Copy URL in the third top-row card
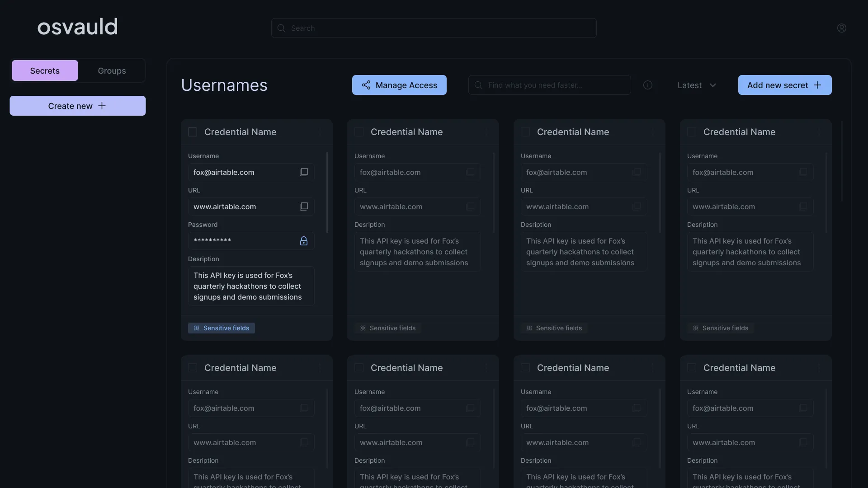868x488 pixels. (637, 206)
